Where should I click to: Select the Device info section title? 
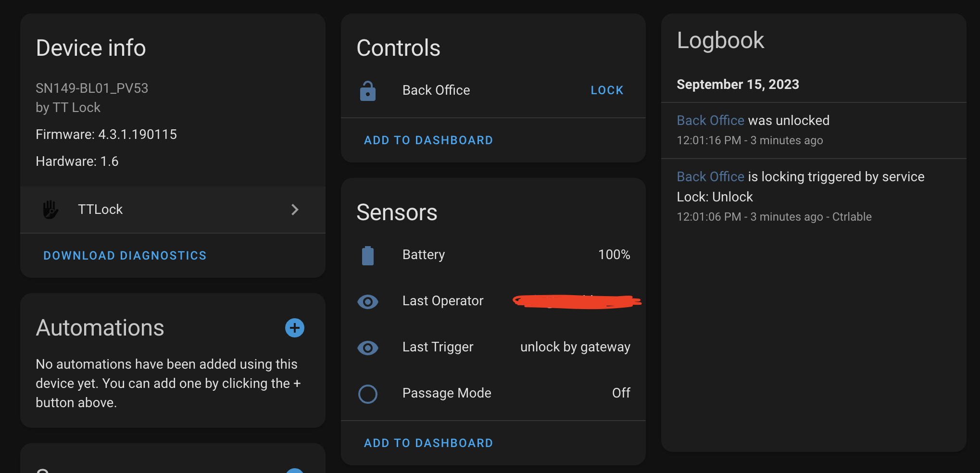(x=90, y=48)
